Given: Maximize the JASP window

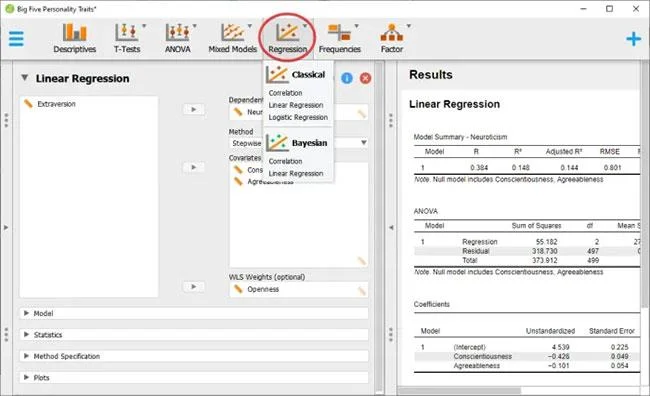Looking at the screenshot, I should click(x=609, y=9).
